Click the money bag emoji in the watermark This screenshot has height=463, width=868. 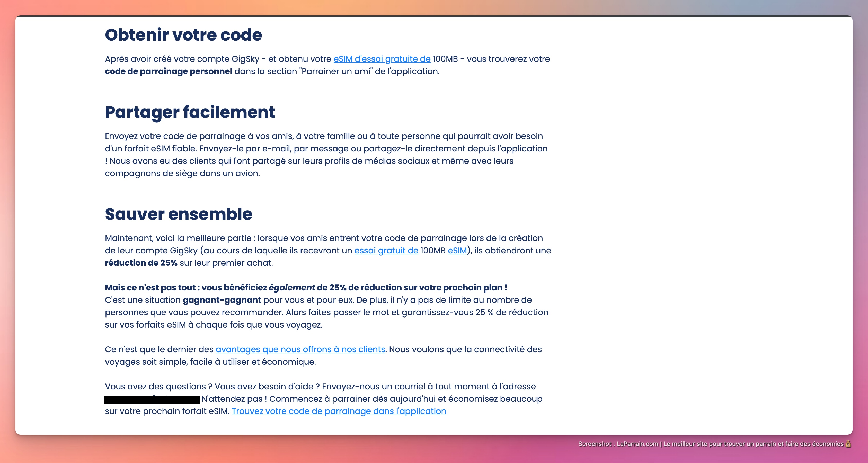click(848, 444)
